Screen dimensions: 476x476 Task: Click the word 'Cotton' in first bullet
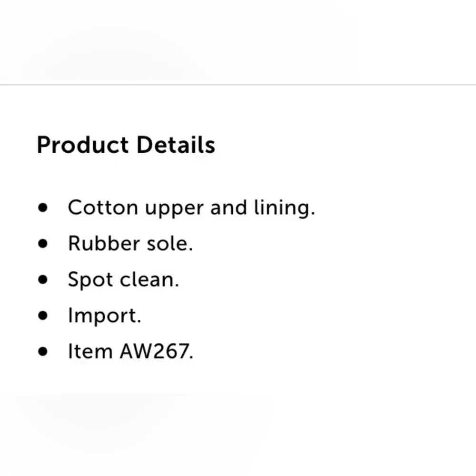point(103,208)
